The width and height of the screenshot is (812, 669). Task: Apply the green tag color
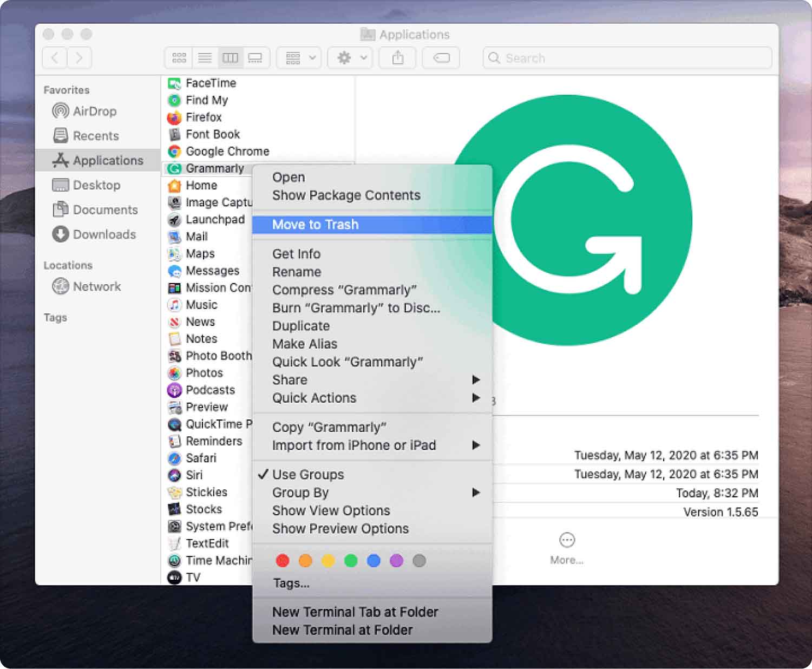point(351,561)
